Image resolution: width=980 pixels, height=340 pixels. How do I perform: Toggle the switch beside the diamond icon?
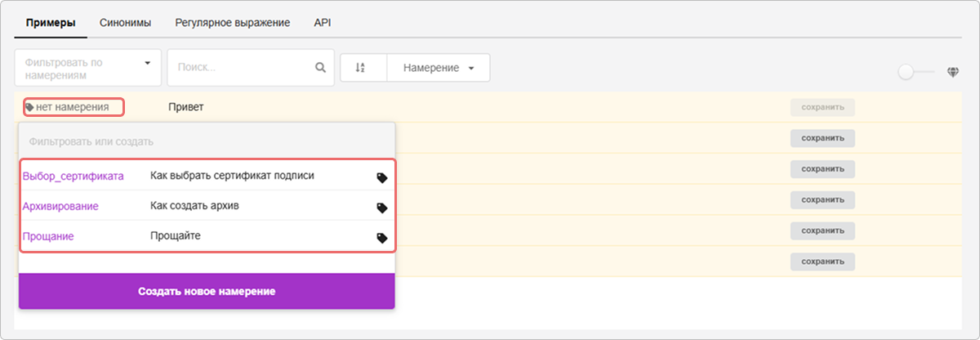coord(915,72)
